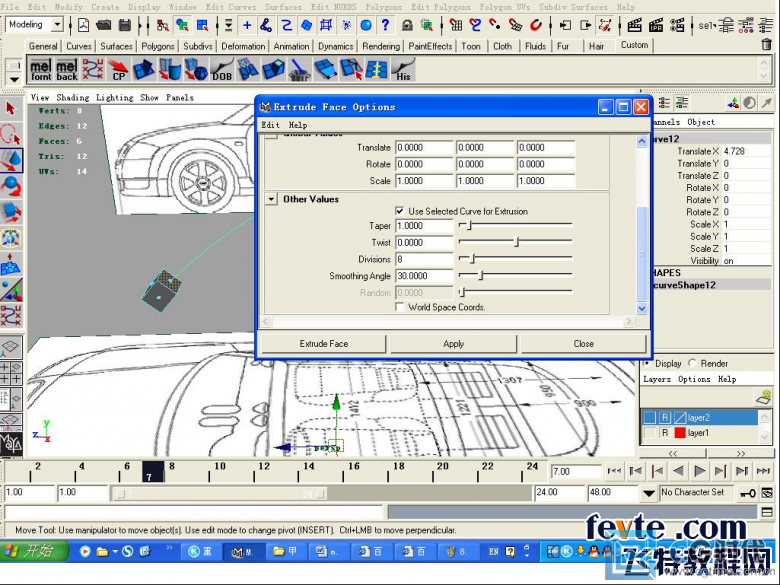This screenshot has width=780, height=585.
Task: Open the shelf menu down arrow
Action: [x=14, y=79]
